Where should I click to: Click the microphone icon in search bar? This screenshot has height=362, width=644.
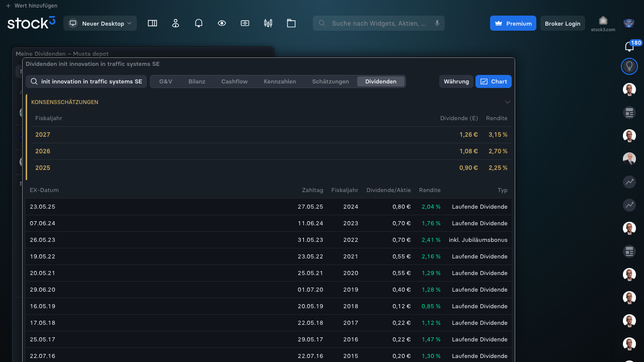437,23
